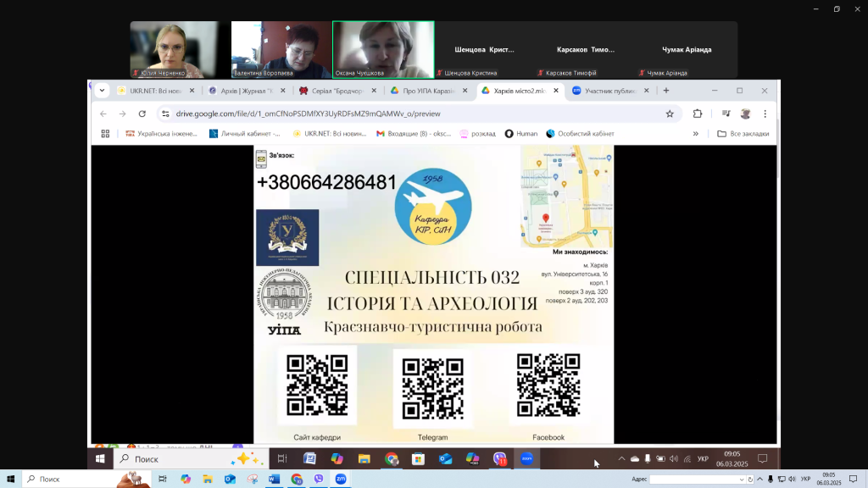
Task: Open the Human bookmark
Action: (x=521, y=133)
